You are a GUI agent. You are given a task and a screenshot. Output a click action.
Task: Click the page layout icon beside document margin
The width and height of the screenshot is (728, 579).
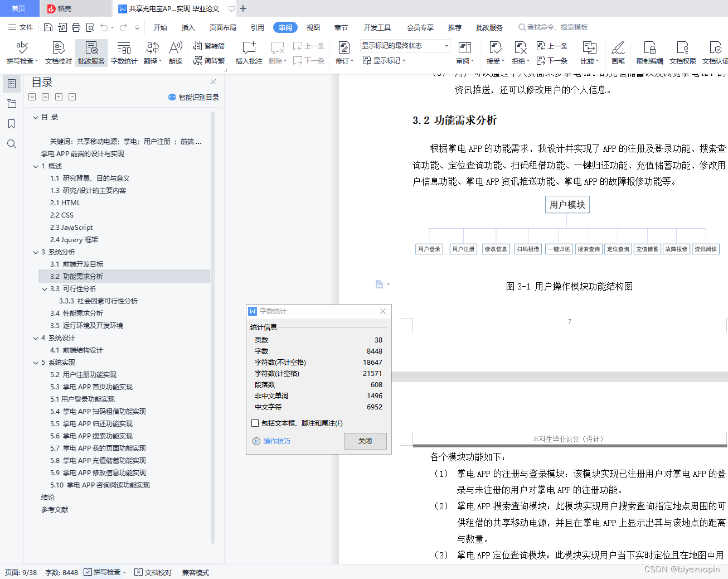pyautogui.click(x=380, y=284)
